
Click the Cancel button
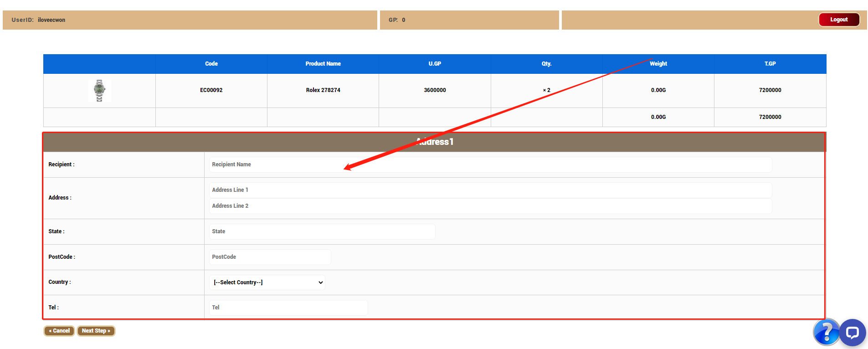click(x=59, y=331)
